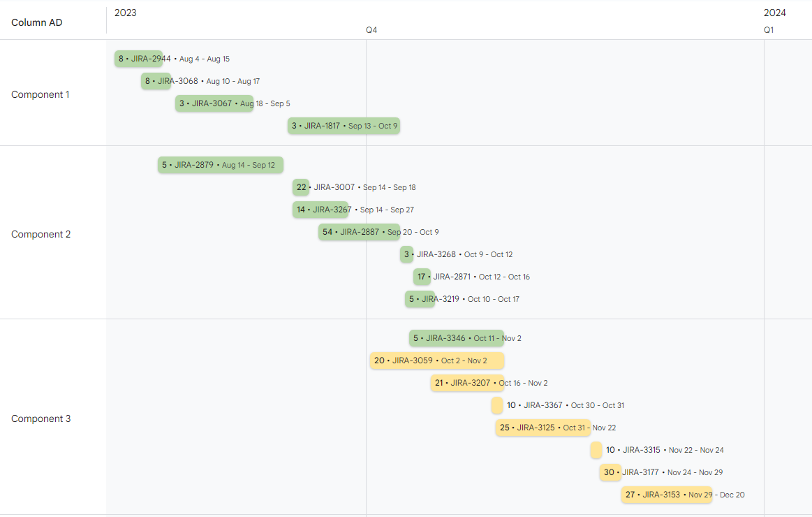812x517 pixels.
Task: Click the JIRA-3268 issue label text
Action: 436,254
